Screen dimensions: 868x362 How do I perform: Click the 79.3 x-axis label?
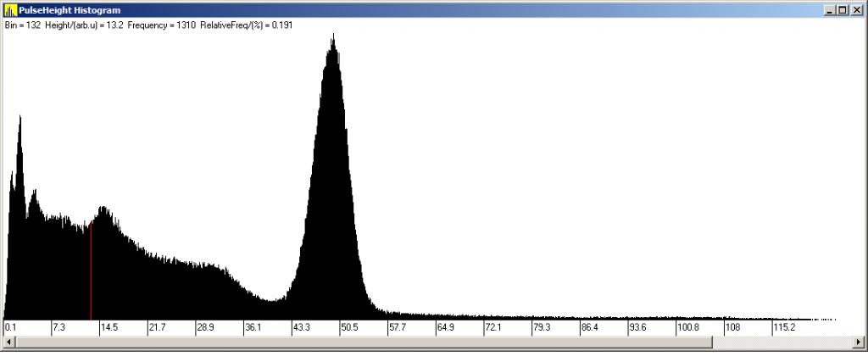point(542,327)
